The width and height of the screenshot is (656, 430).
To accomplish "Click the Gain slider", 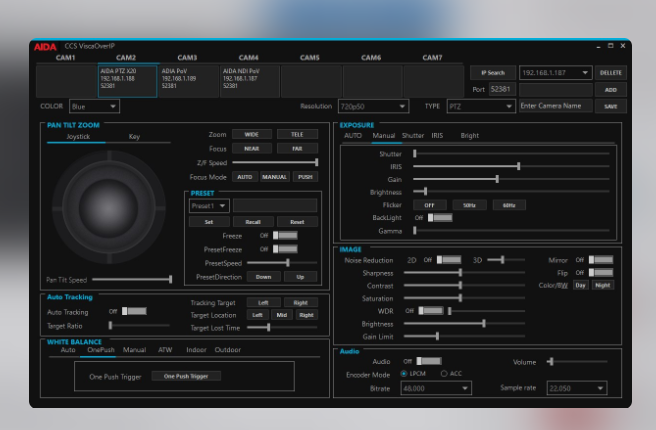I will 511,179.
